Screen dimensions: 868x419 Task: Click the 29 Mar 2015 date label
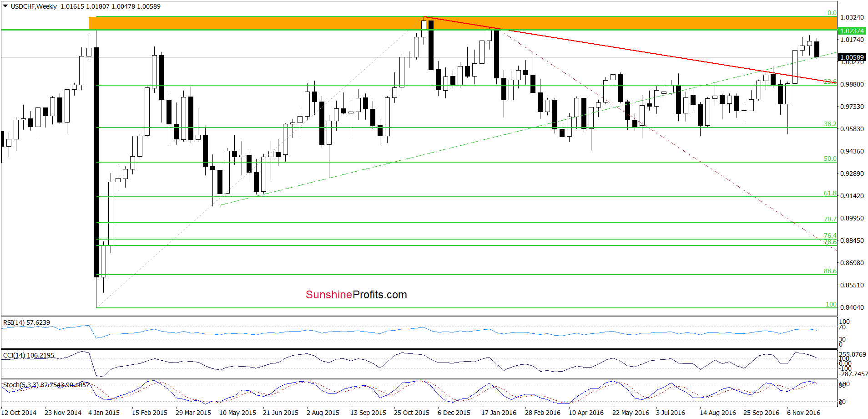(x=193, y=413)
